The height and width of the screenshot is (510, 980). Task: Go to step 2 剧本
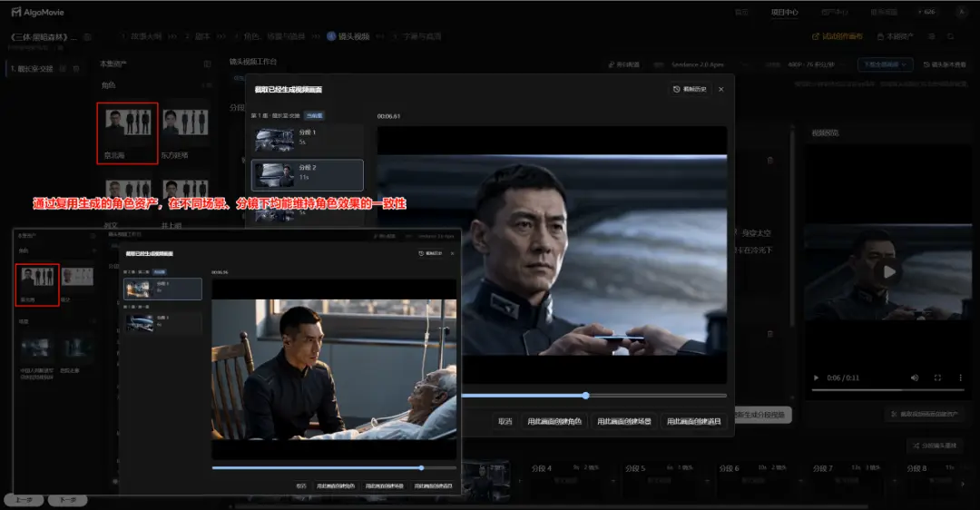click(198, 36)
